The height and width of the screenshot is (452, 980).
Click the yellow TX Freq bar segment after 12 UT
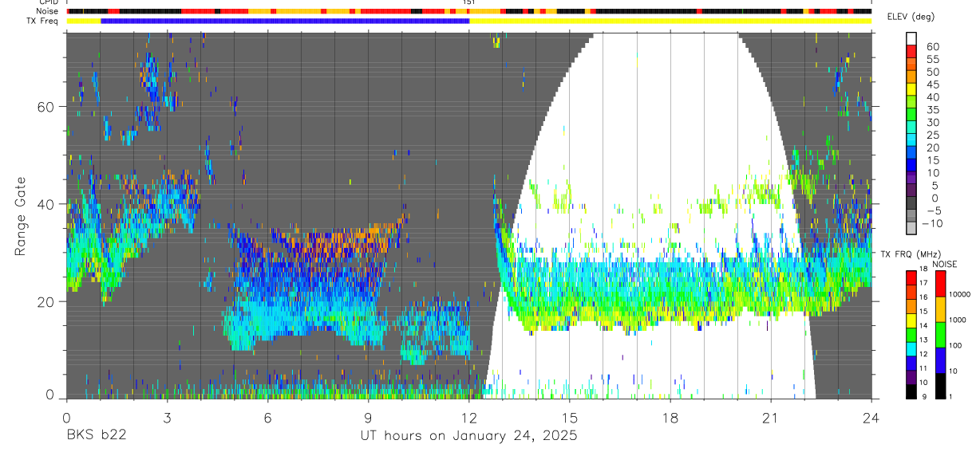click(670, 21)
